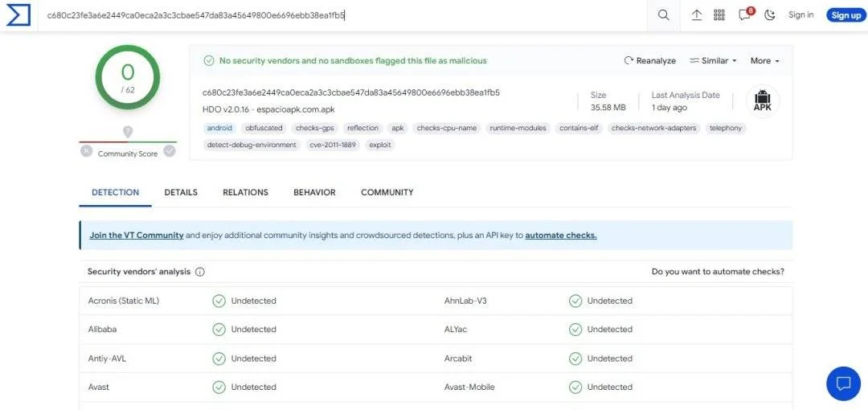This screenshot has width=868, height=410.
Task: Click Reanalyze button
Action: 650,61
